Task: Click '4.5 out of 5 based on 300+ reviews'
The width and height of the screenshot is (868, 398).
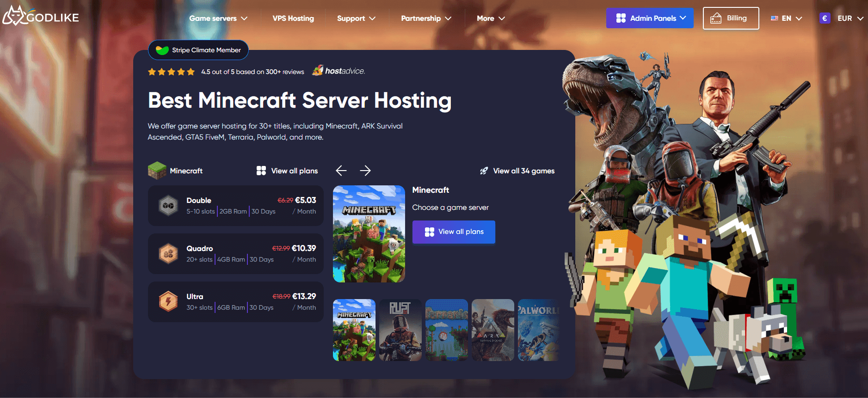Action: pos(252,72)
